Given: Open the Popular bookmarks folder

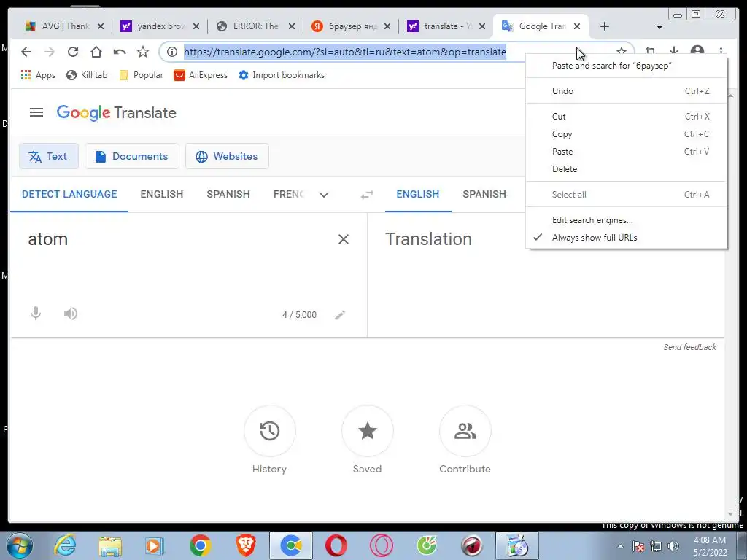Looking at the screenshot, I should click(141, 75).
